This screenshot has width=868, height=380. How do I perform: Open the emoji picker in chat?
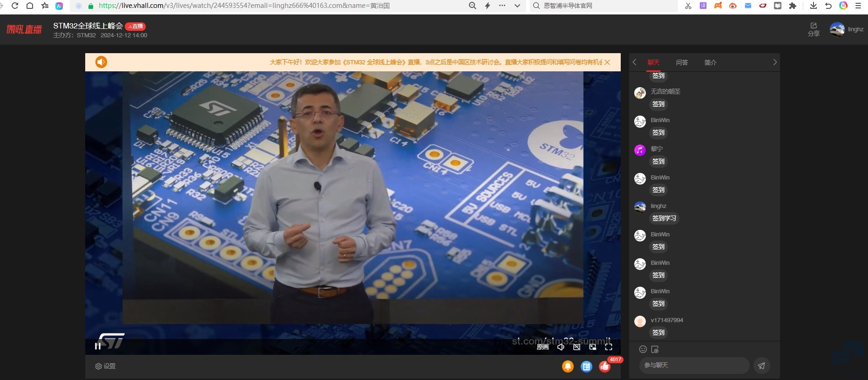643,349
